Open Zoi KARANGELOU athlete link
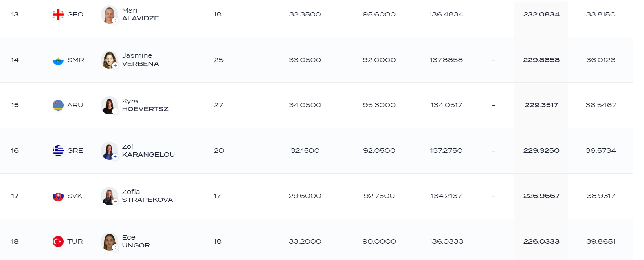 [148, 150]
